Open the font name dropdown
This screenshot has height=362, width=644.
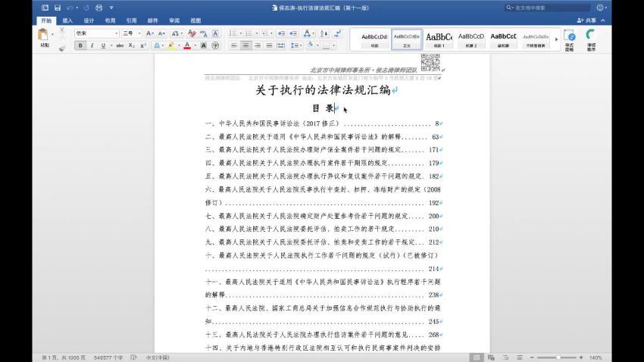point(116,33)
